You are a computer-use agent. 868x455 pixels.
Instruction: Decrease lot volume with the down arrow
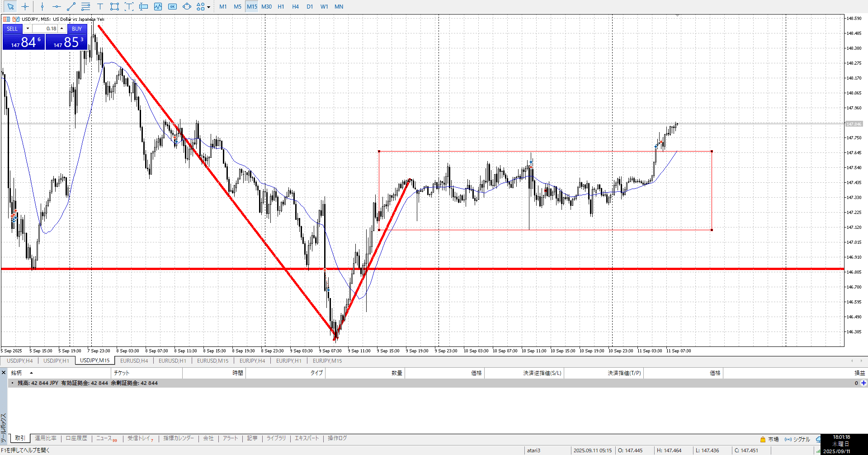(28, 28)
